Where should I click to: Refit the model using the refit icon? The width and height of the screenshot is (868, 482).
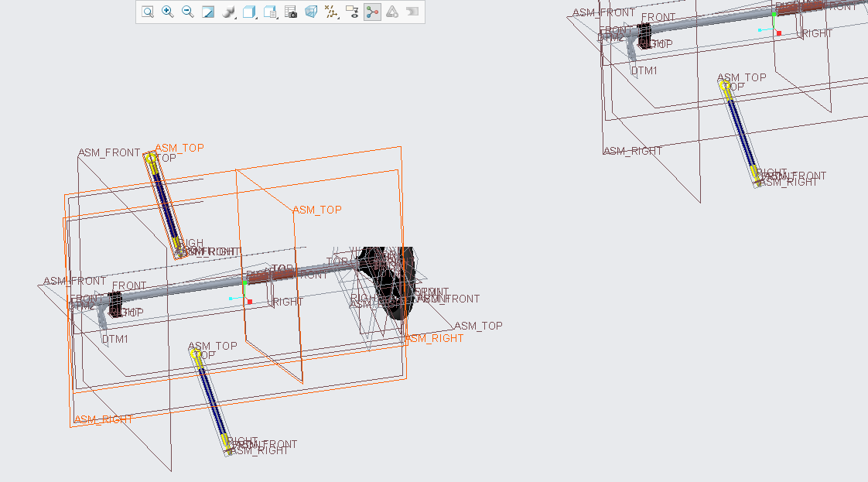click(207, 12)
